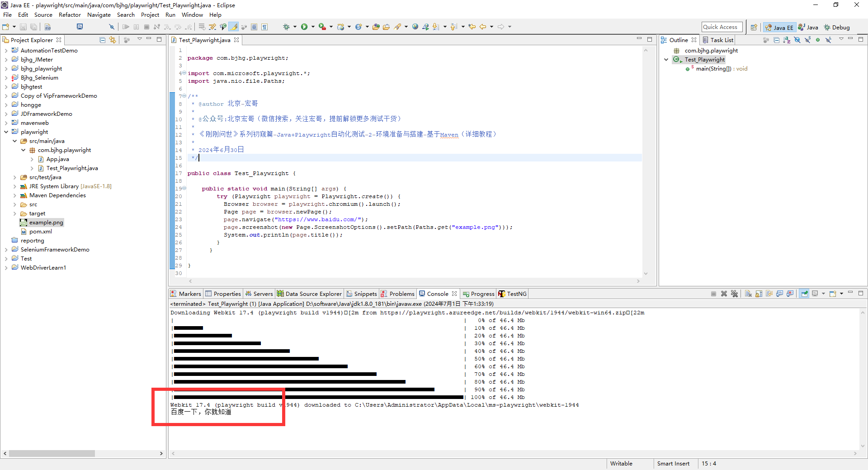Click the Terminate red-square toolbar icon

tap(146, 27)
